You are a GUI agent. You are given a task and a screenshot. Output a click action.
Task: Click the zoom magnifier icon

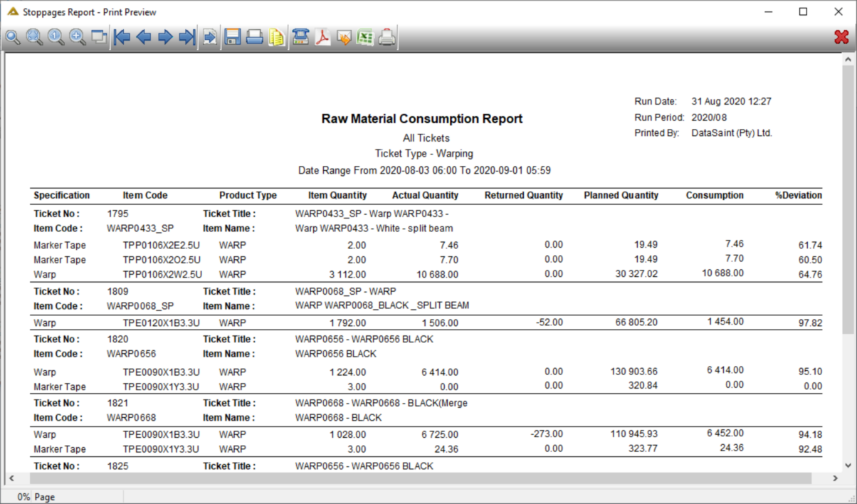point(13,37)
